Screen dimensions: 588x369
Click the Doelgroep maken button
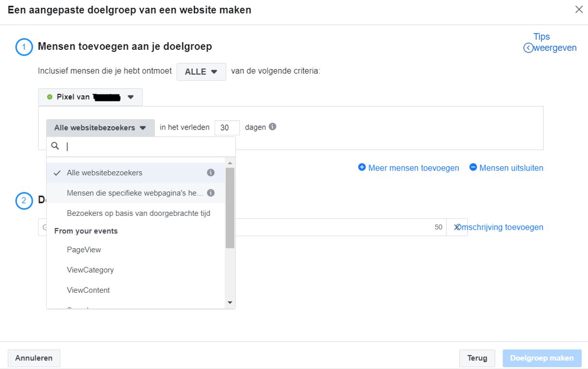pyautogui.click(x=542, y=358)
